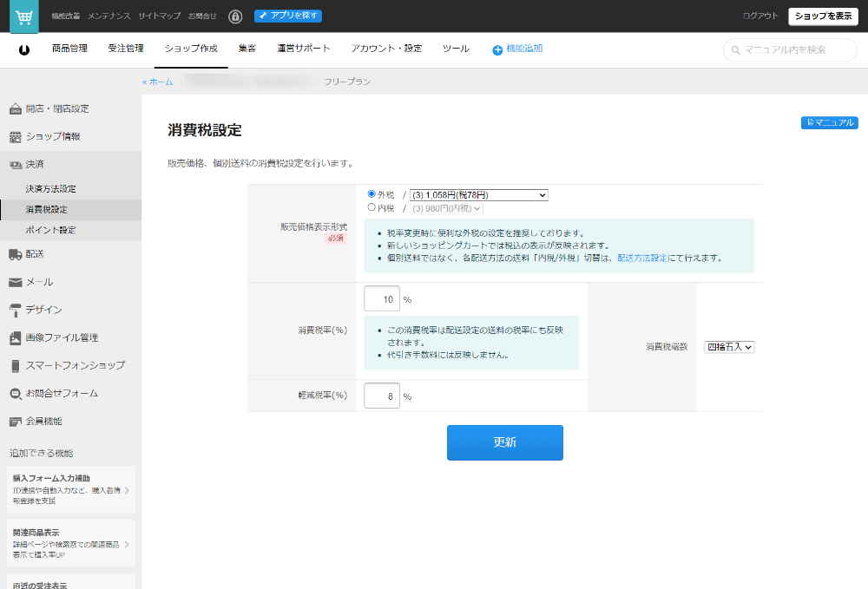Click the 機能改善 top link
868x589 pixels.
[66, 16]
